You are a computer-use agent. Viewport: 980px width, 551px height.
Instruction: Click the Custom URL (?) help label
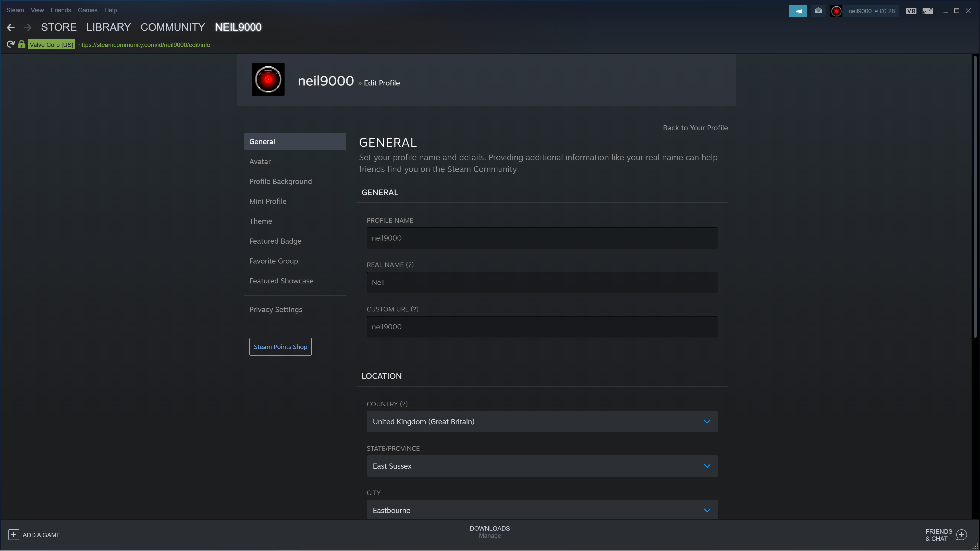coord(393,309)
